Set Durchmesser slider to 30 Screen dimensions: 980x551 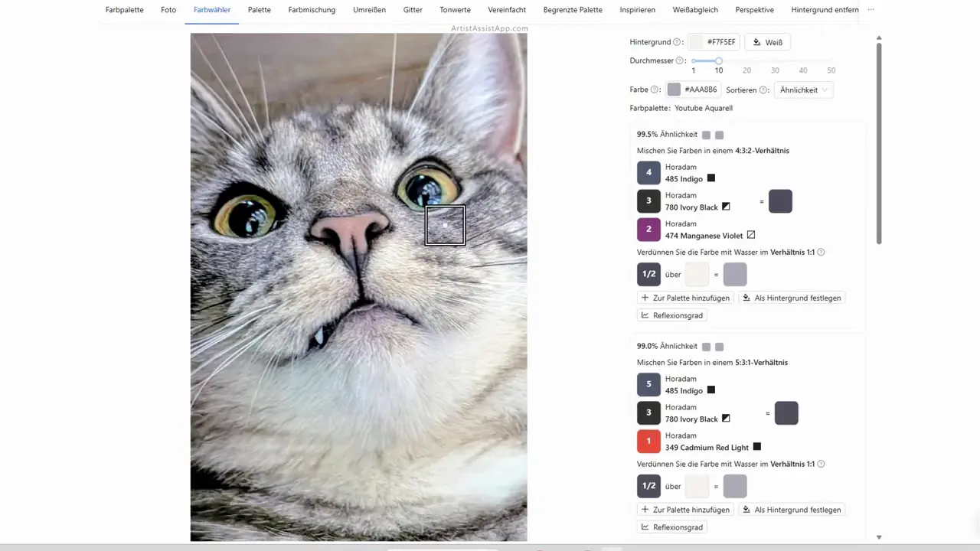775,60
